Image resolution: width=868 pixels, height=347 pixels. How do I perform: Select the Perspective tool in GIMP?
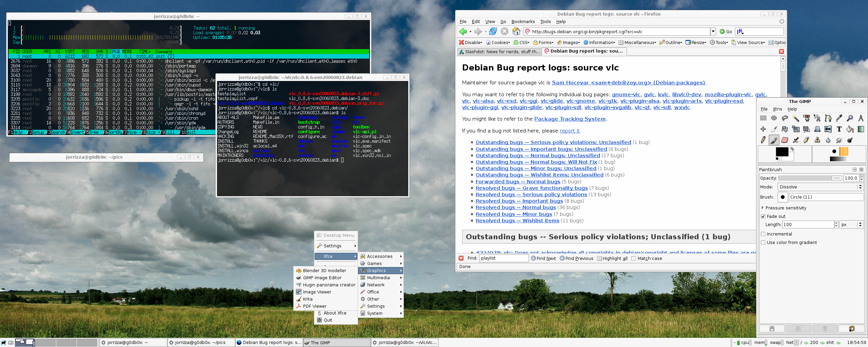817,129
